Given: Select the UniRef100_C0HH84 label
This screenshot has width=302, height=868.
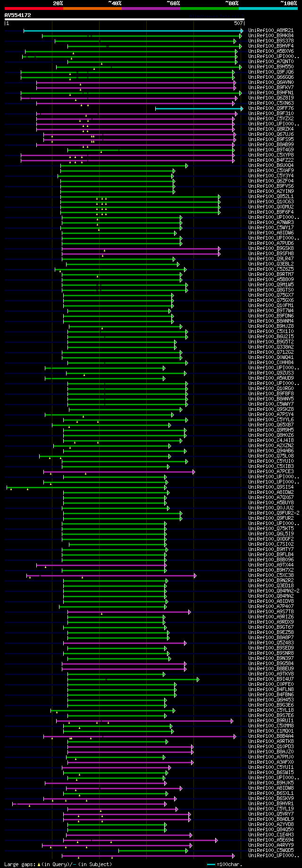Looking at the screenshot, I should [271, 363].
